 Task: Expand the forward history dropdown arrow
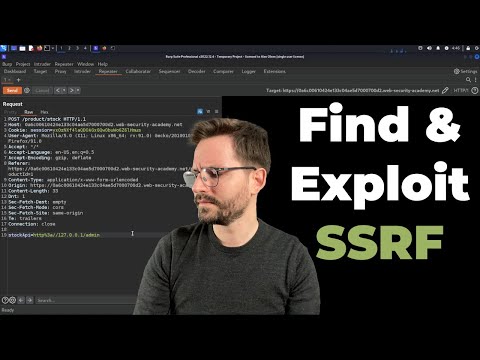tap(78, 90)
